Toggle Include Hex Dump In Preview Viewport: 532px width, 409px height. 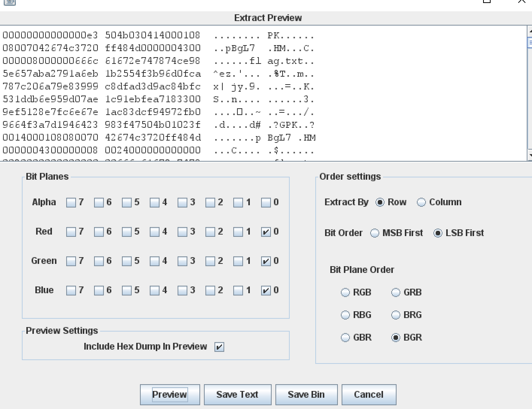(x=219, y=347)
